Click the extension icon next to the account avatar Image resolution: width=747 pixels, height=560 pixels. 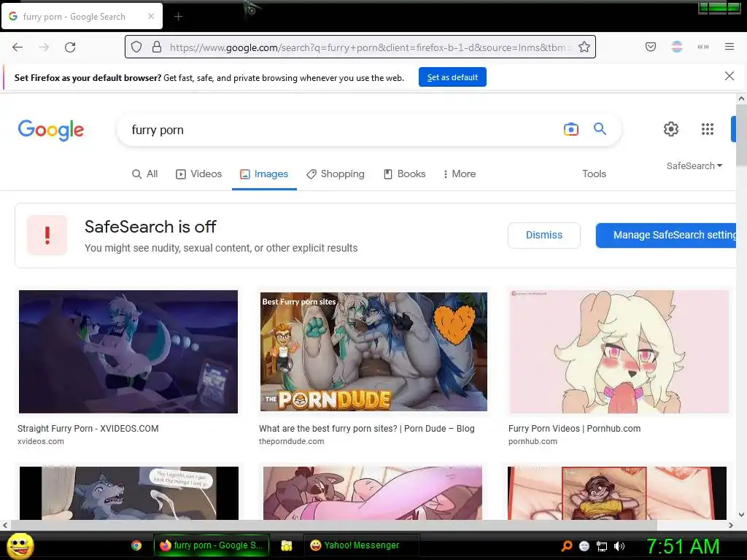tap(703, 47)
